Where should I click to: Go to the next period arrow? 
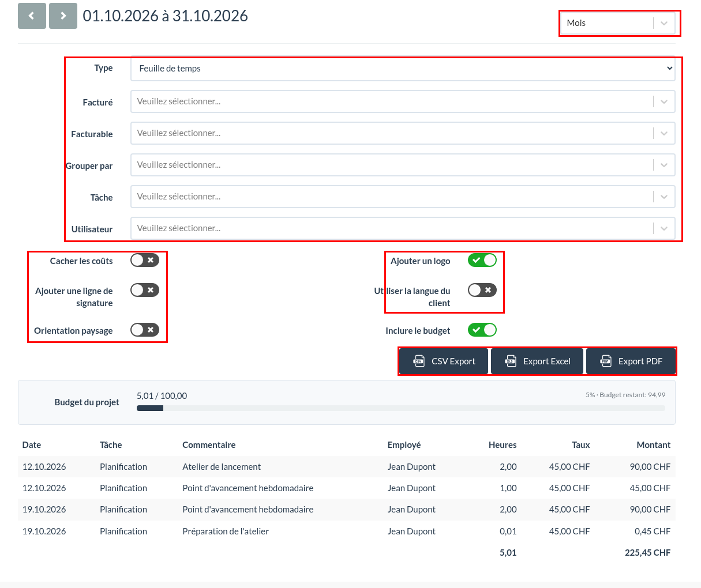[x=63, y=16]
